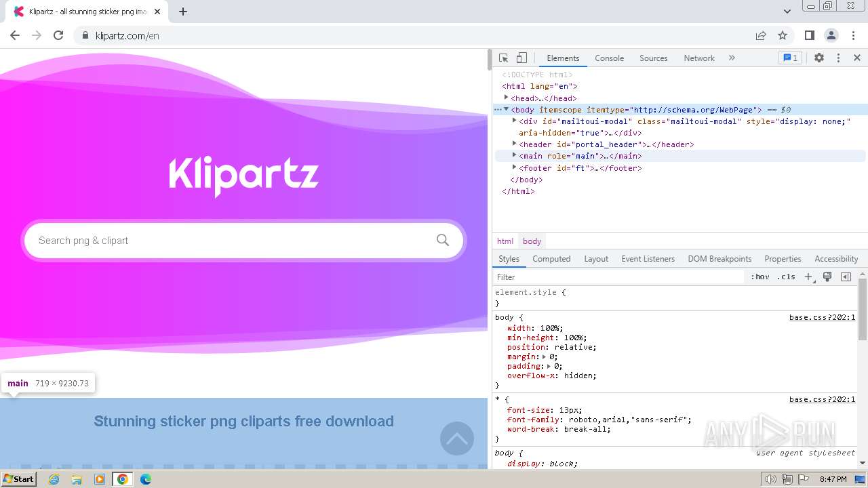Screen dimensions: 868x488
Task: Toggle computed styles sidebar icon
Action: (846, 277)
